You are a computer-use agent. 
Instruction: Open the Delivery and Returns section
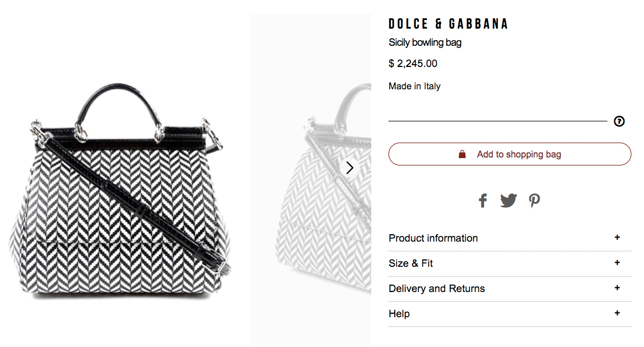[x=437, y=289]
